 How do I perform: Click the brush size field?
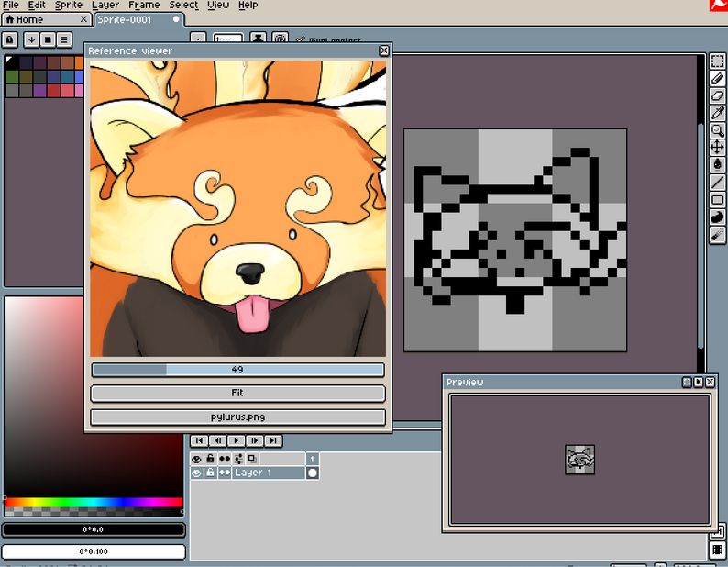(x=228, y=39)
